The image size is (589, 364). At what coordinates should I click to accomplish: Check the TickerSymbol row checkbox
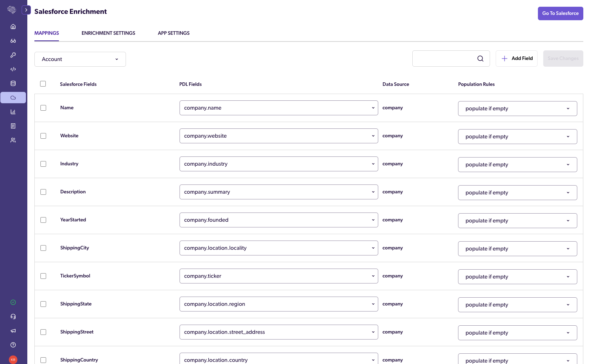click(x=43, y=276)
